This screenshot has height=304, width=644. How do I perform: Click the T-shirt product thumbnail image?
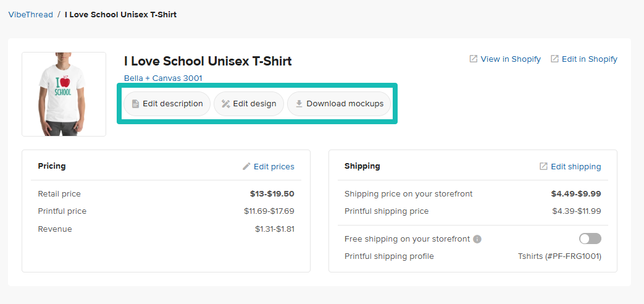pyautogui.click(x=64, y=94)
